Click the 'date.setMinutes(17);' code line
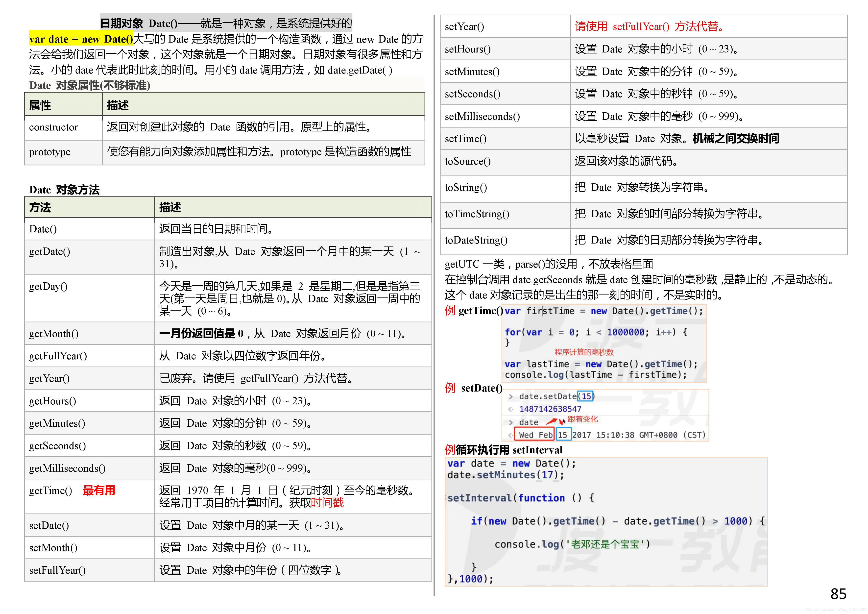Viewport: 868px width, 614px height. (506, 475)
